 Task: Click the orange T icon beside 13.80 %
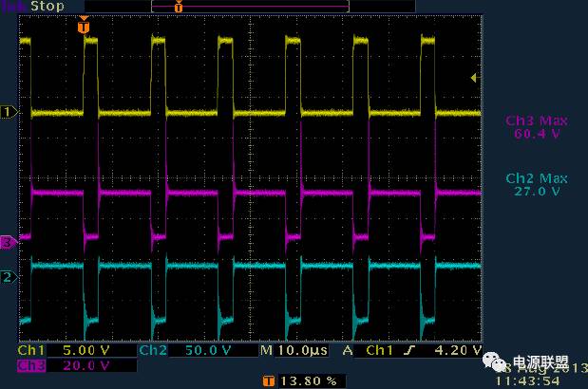pyautogui.click(x=269, y=381)
